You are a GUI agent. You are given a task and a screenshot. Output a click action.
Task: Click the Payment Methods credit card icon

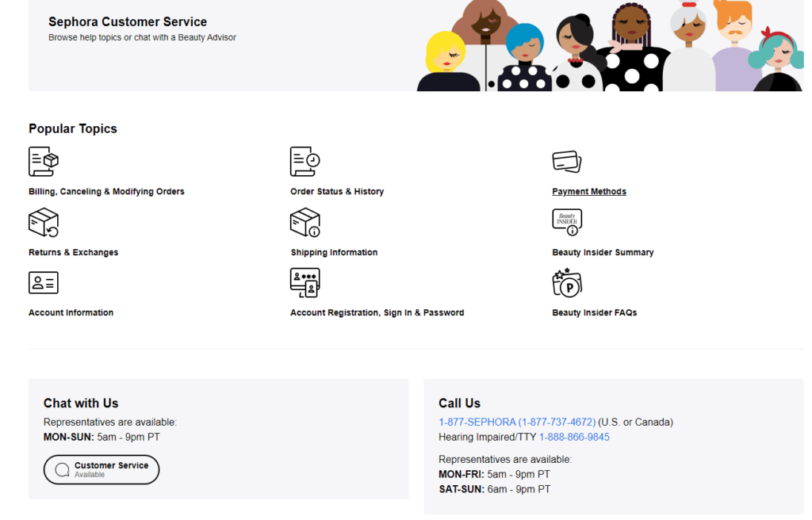coord(567,161)
